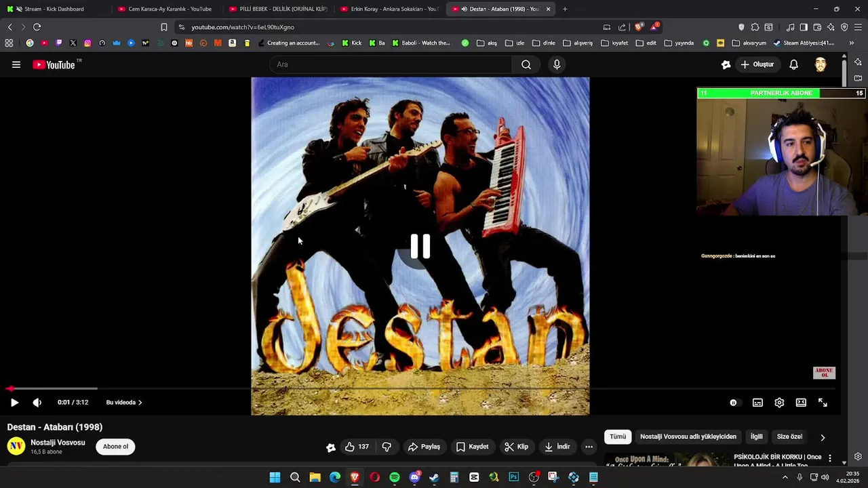Image resolution: width=868 pixels, height=488 pixels.
Task: Mute the video with the speaker icon
Action: [x=37, y=403]
